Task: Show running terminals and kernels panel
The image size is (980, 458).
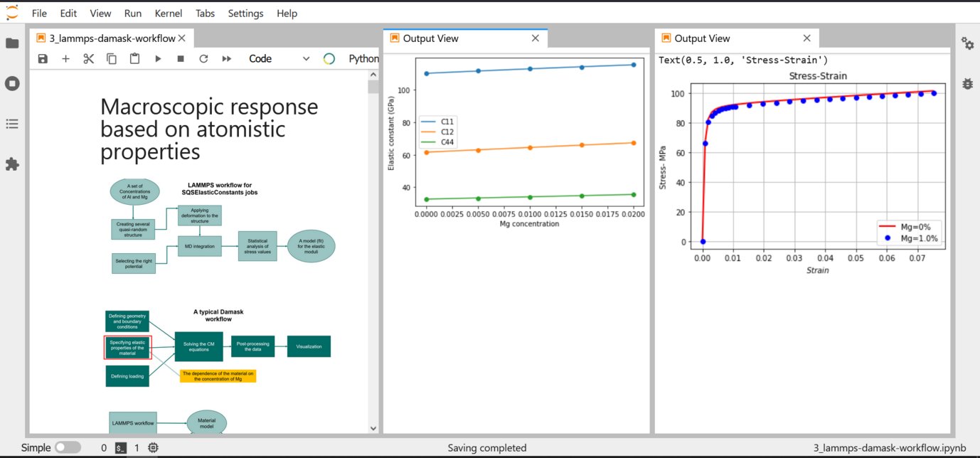Action: tap(12, 83)
